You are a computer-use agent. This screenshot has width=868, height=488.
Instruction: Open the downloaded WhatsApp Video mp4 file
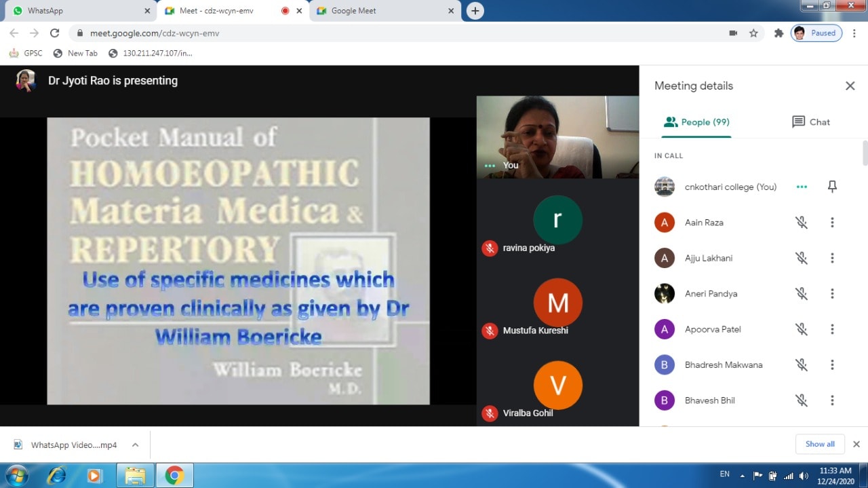(66, 445)
